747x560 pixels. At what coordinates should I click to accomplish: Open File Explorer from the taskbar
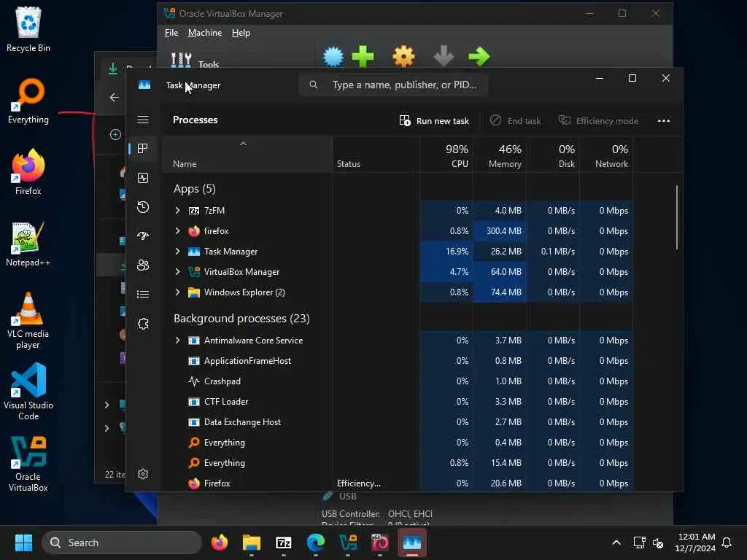(252, 542)
